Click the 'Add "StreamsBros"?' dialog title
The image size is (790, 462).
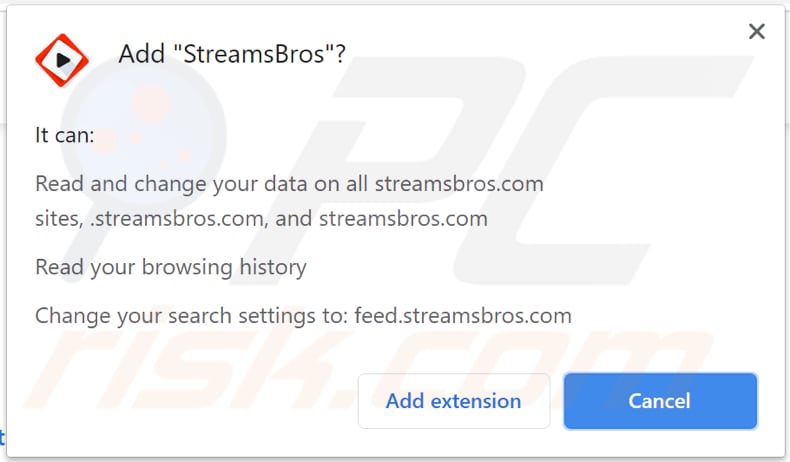coord(232,54)
